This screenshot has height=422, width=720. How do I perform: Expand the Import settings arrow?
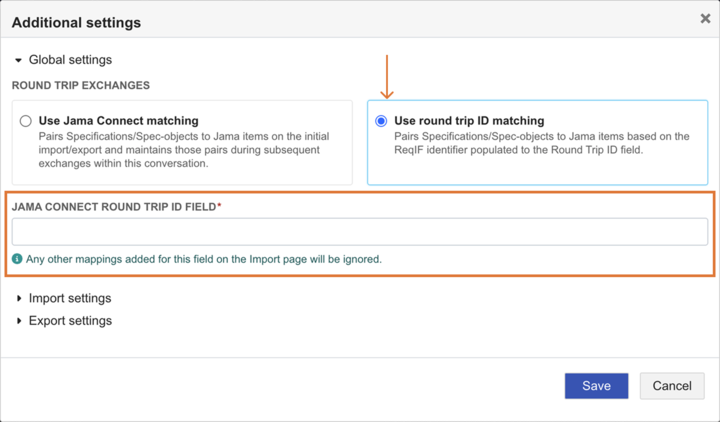pos(18,298)
